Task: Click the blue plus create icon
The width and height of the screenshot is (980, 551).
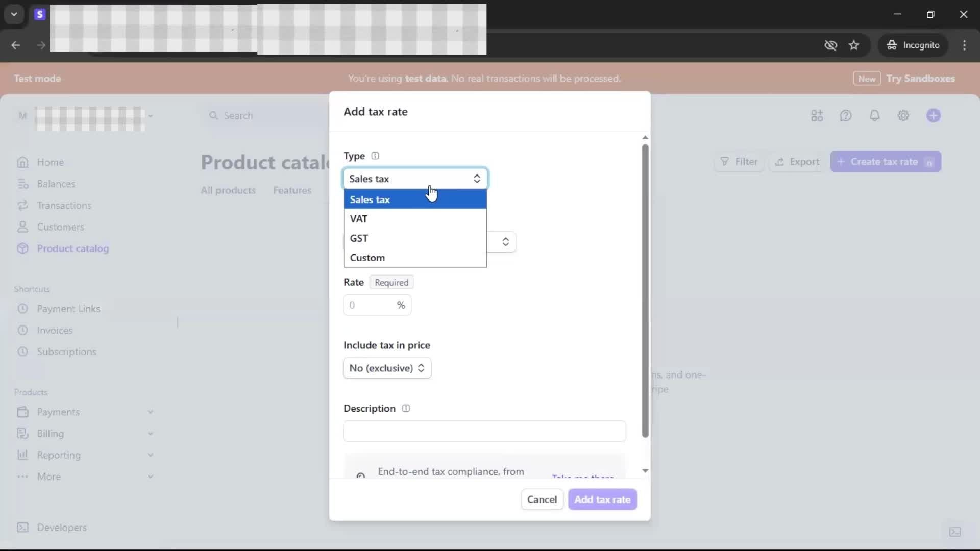Action: 933,116
